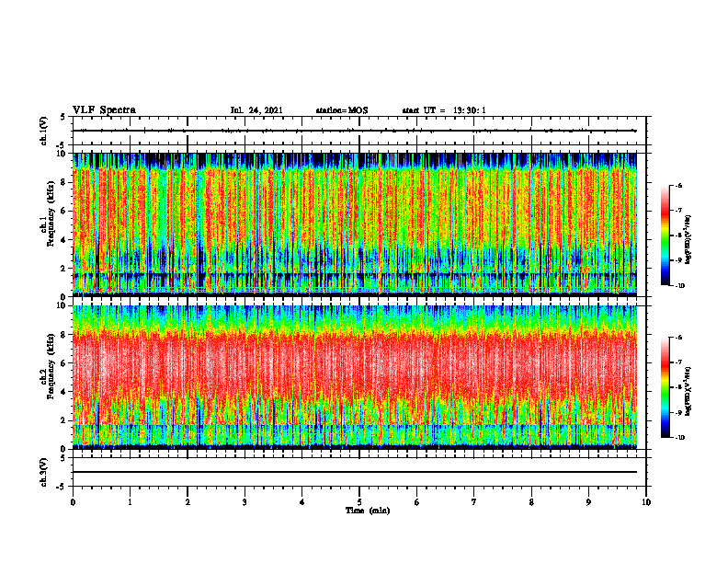Click the "-10" tick on ch.1 colorbar
Image resolution: width=728 pixels, height=563 pixels.
[680, 286]
